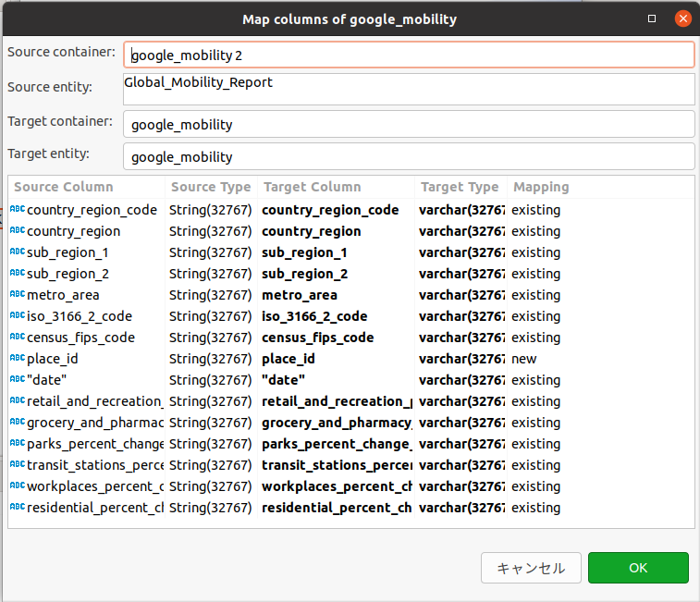Sort by the Source Column header

coord(64,187)
